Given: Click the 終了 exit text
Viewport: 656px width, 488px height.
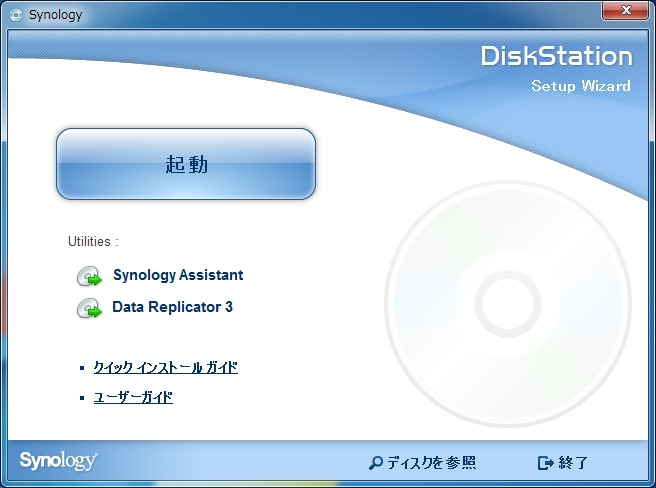Looking at the screenshot, I should coord(573,463).
